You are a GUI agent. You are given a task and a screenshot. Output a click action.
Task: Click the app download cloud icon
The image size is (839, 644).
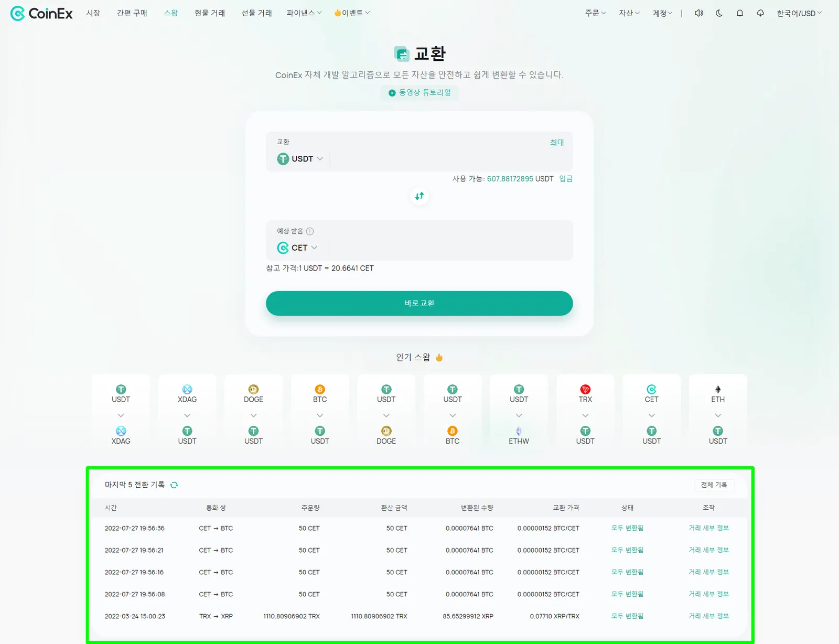760,13
